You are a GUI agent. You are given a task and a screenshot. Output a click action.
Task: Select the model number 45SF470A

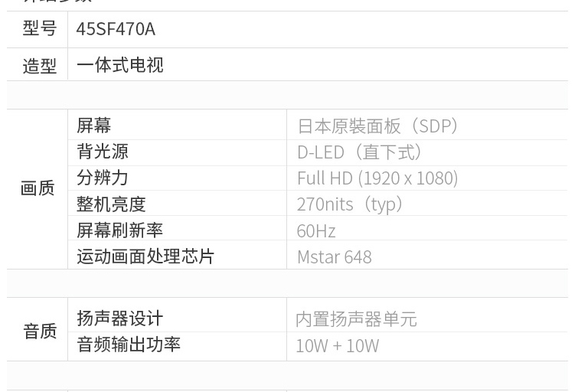pyautogui.click(x=116, y=29)
